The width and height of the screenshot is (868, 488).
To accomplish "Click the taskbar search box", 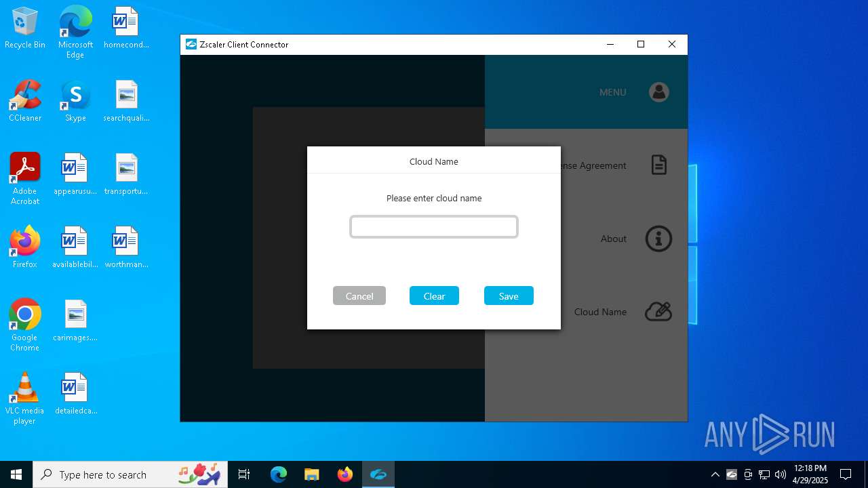I will click(x=131, y=474).
